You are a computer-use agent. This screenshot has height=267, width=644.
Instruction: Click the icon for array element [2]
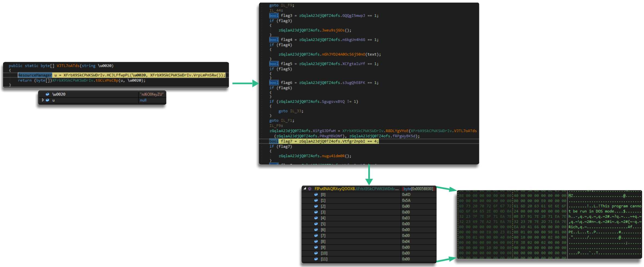pyautogui.click(x=316, y=206)
